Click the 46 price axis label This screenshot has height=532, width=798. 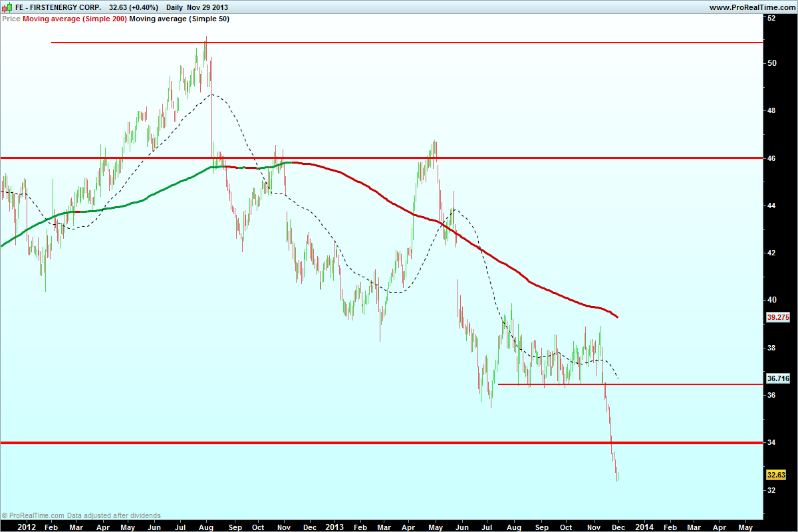pyautogui.click(x=772, y=158)
